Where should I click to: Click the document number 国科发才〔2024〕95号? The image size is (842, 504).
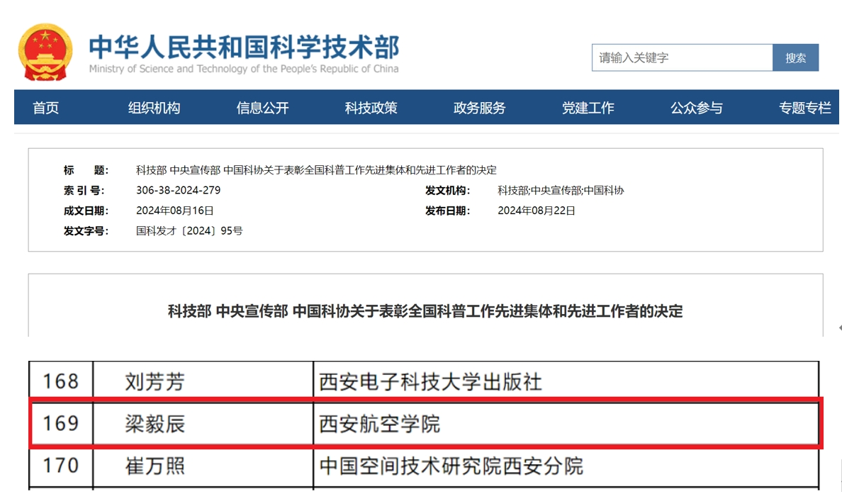pos(189,231)
